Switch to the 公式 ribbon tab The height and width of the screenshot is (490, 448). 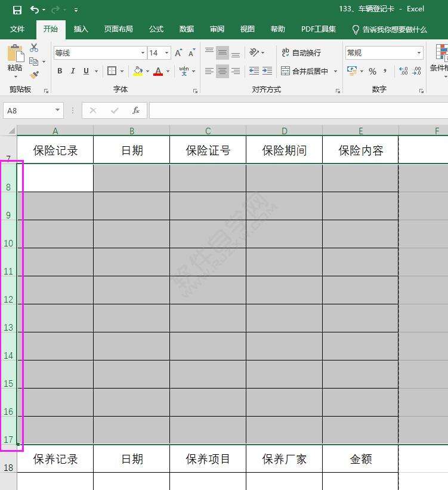(x=156, y=29)
